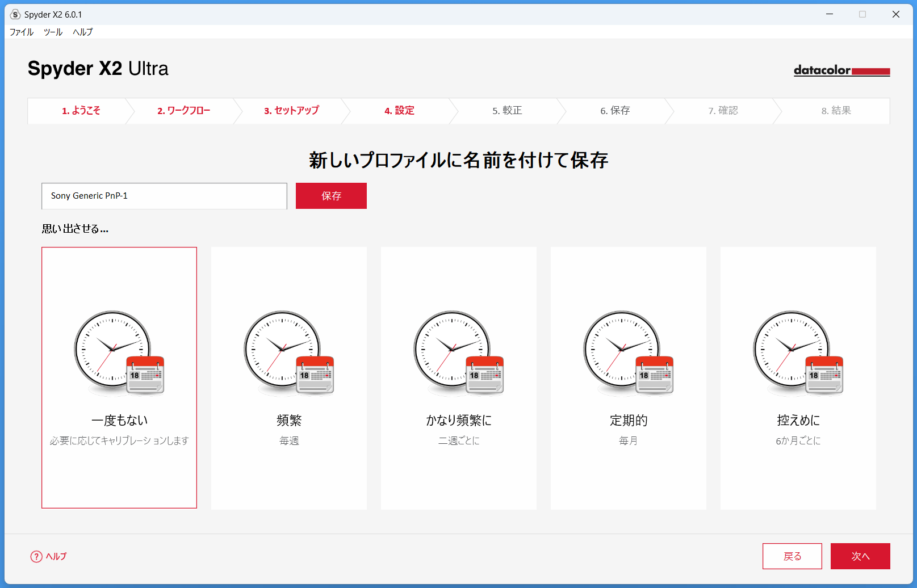Click the 毎週 subtitle text
Viewport: 917px width, 588px height.
(289, 441)
